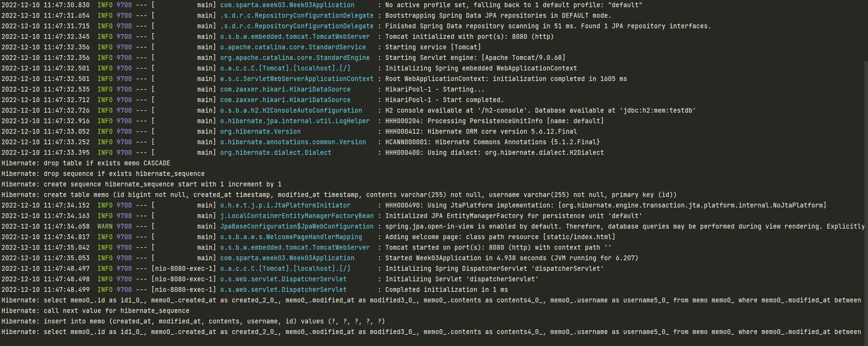Viewport: 868px width, 346px height.
Task: Click the 'call next value for hibernate_sequence' line
Action: 95,311
